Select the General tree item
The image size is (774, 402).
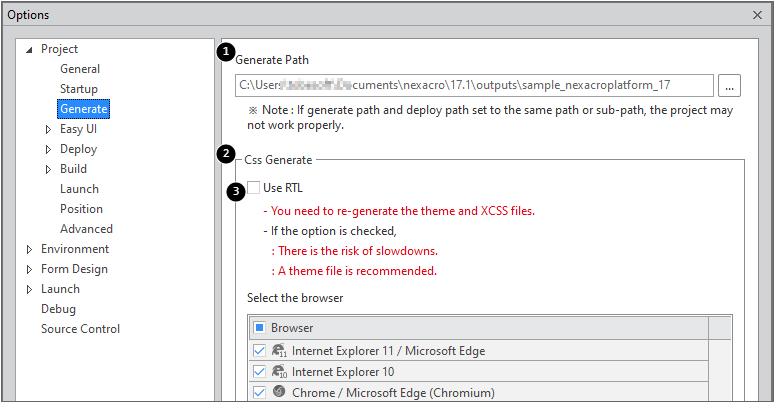click(80, 69)
